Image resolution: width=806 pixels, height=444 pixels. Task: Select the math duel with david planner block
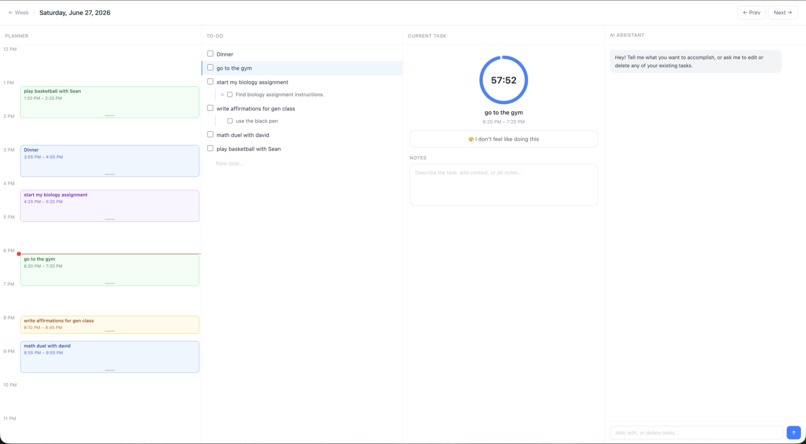point(109,357)
